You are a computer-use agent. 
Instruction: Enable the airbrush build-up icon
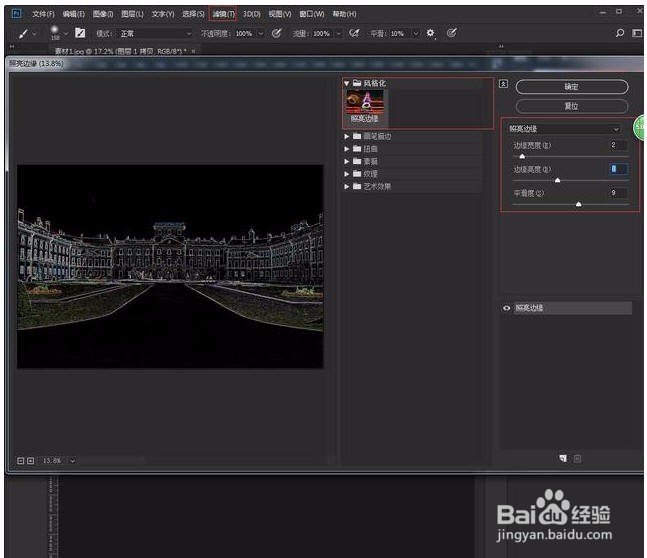[x=354, y=33]
